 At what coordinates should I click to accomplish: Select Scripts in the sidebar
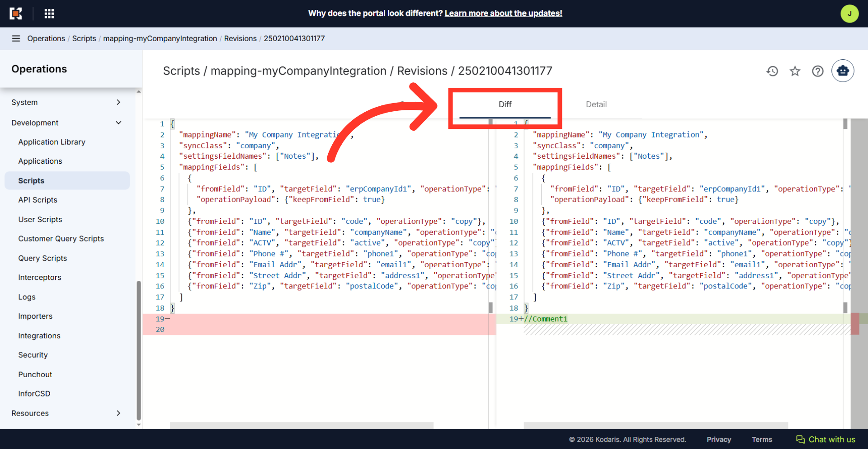point(67,180)
